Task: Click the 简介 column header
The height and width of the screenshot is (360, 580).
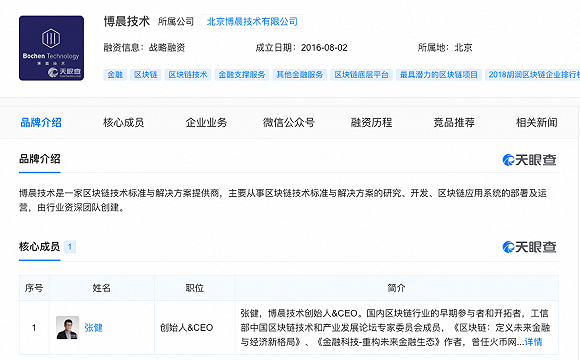Action: (397, 288)
